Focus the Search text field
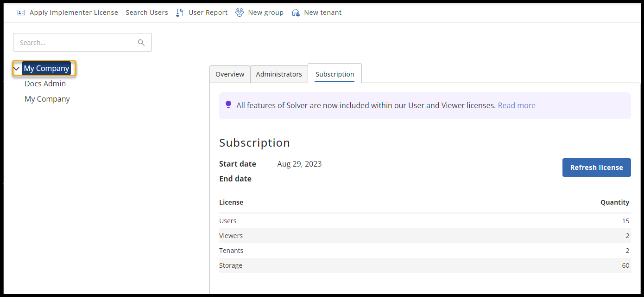This screenshot has height=297, width=644. [76, 43]
